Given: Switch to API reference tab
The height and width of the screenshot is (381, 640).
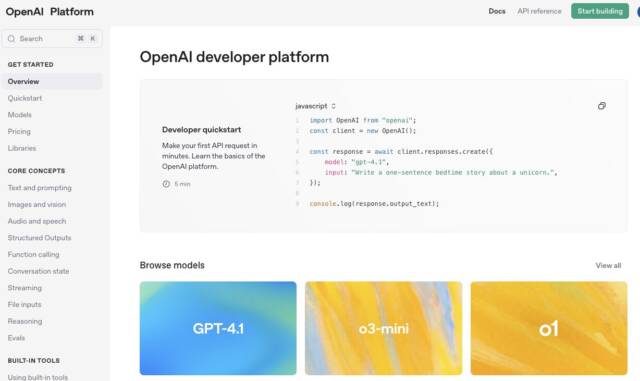Looking at the screenshot, I should [x=539, y=11].
